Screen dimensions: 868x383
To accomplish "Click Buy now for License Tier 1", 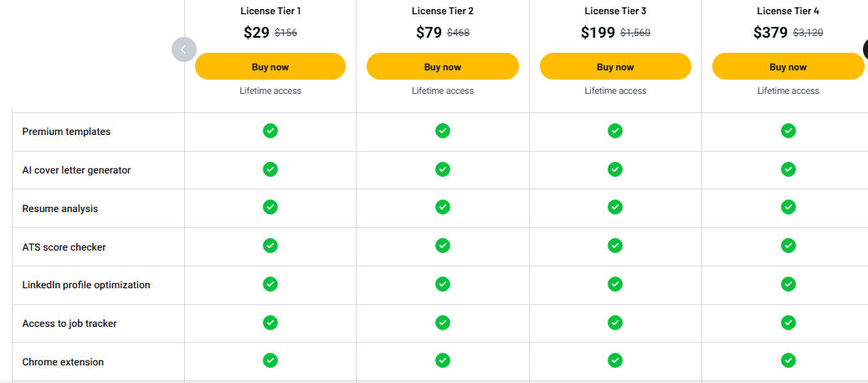I will pyautogui.click(x=270, y=66).
